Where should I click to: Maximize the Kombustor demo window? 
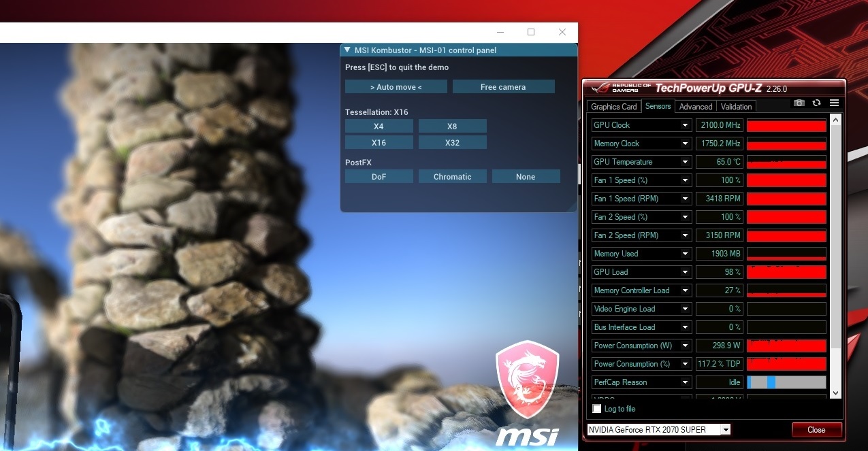531,32
